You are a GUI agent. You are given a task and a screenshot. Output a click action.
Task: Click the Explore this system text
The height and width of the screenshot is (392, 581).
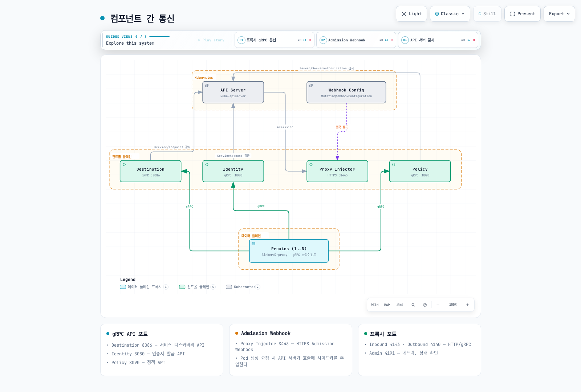point(130,43)
